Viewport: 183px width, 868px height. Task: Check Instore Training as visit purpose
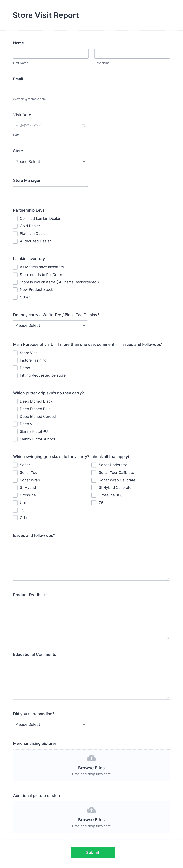[x=15, y=360]
